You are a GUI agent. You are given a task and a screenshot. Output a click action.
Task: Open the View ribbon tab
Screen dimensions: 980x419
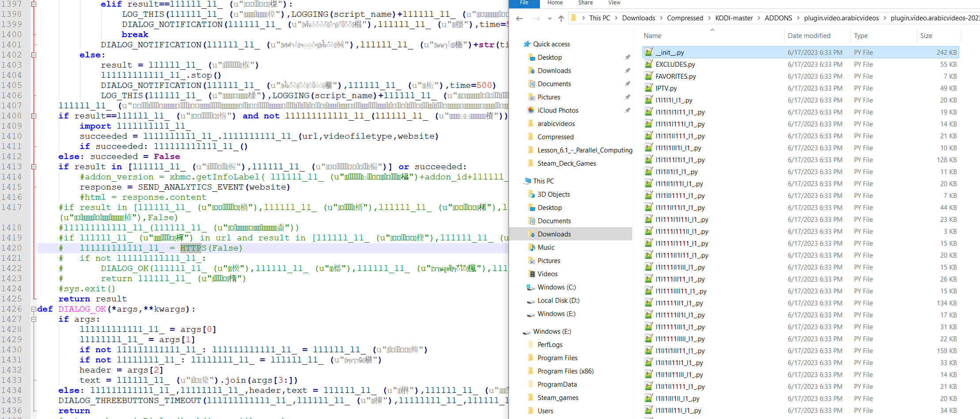614,3
